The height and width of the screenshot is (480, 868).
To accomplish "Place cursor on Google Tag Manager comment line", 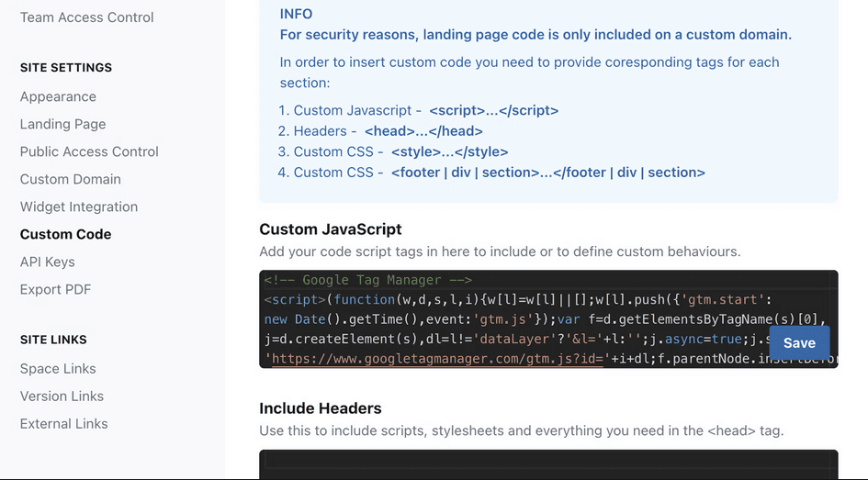I will 367,280.
